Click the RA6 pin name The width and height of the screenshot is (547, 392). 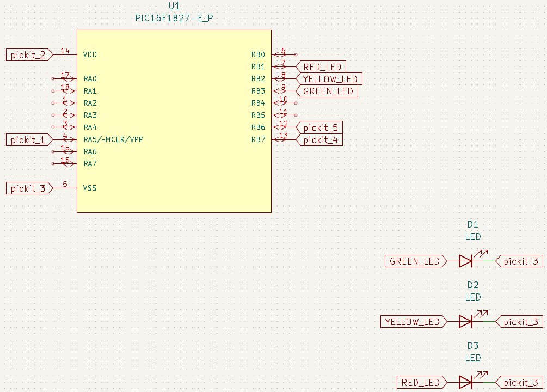pos(90,151)
